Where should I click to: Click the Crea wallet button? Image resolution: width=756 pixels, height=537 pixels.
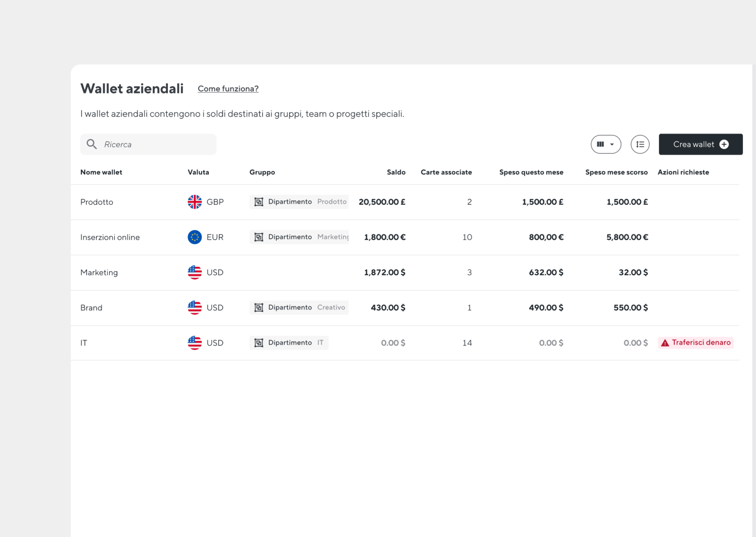point(701,144)
